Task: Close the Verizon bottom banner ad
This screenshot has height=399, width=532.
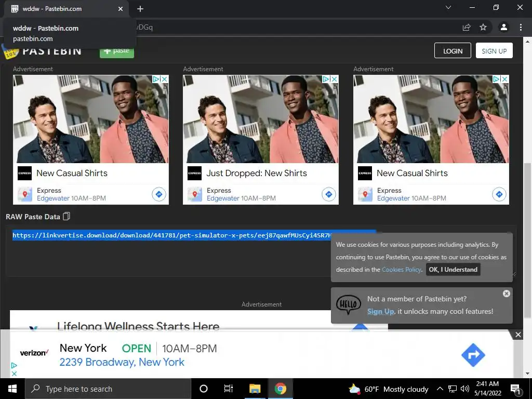Action: (x=518, y=335)
